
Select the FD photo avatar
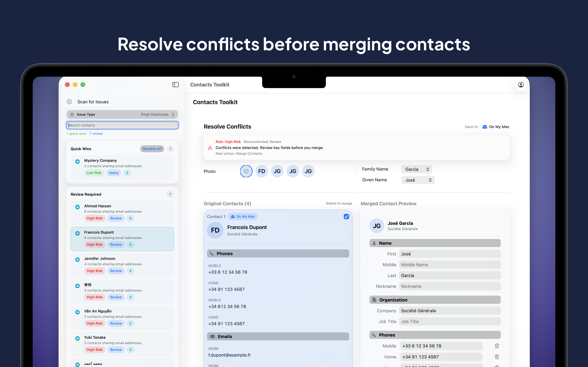[262, 171]
